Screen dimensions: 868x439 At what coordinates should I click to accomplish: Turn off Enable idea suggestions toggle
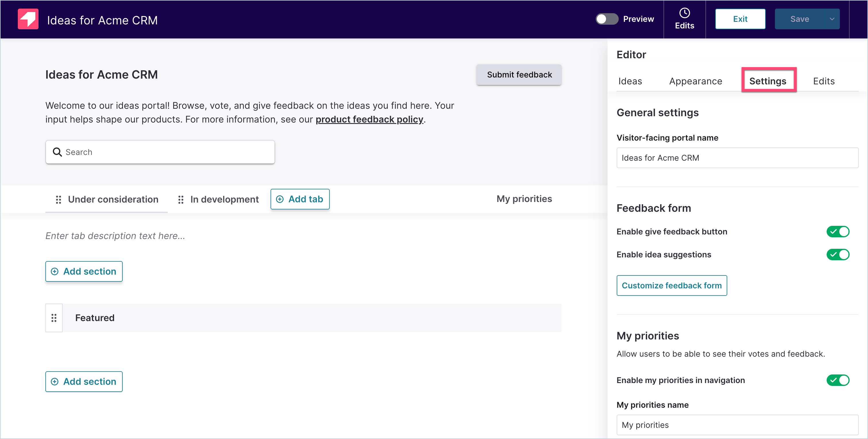(x=838, y=255)
